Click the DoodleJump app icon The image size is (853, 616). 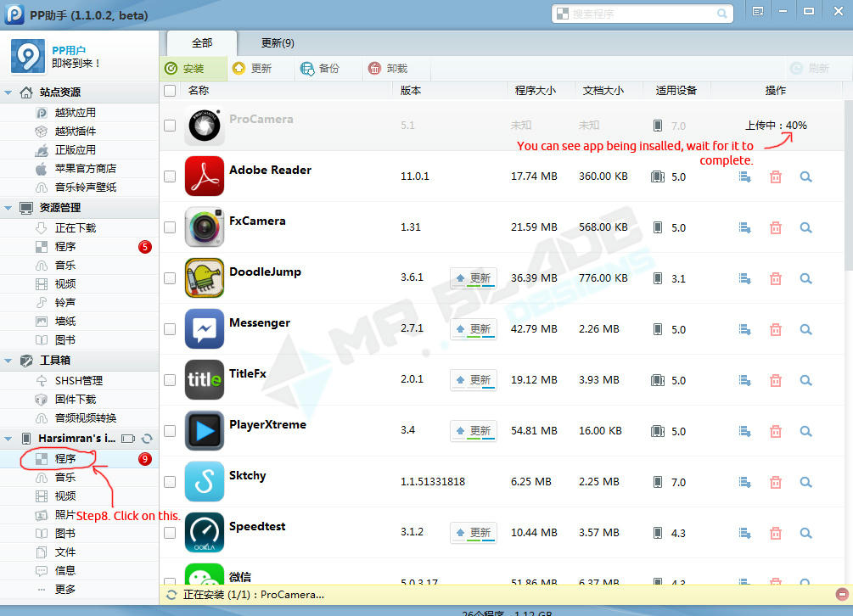coord(204,277)
